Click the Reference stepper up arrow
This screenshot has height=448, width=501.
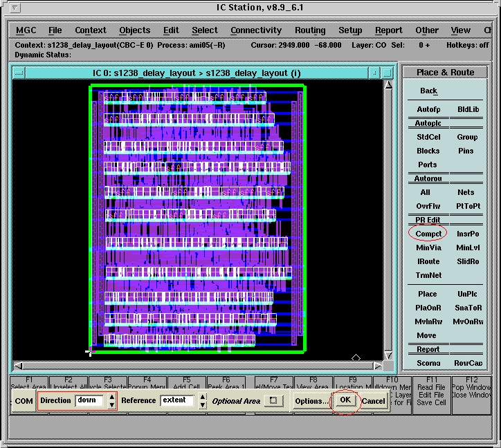(x=202, y=397)
